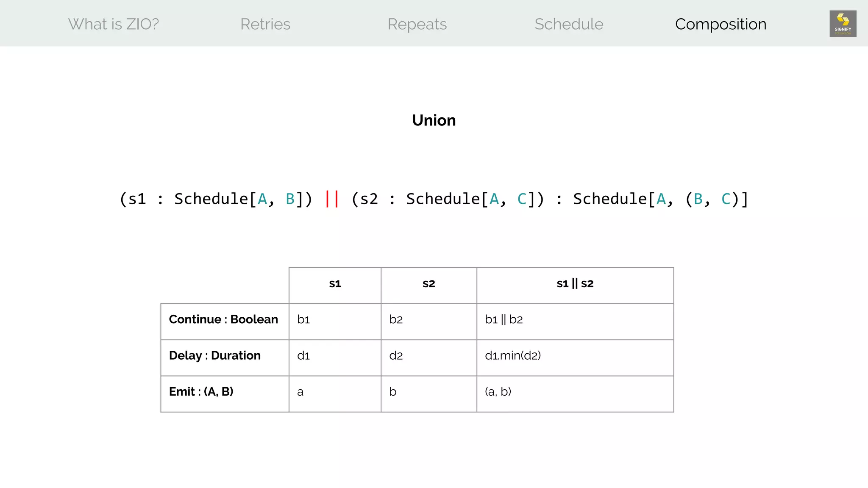Select the 'a' cell in the Emit row
The height and width of the screenshot is (488, 868).
335,394
